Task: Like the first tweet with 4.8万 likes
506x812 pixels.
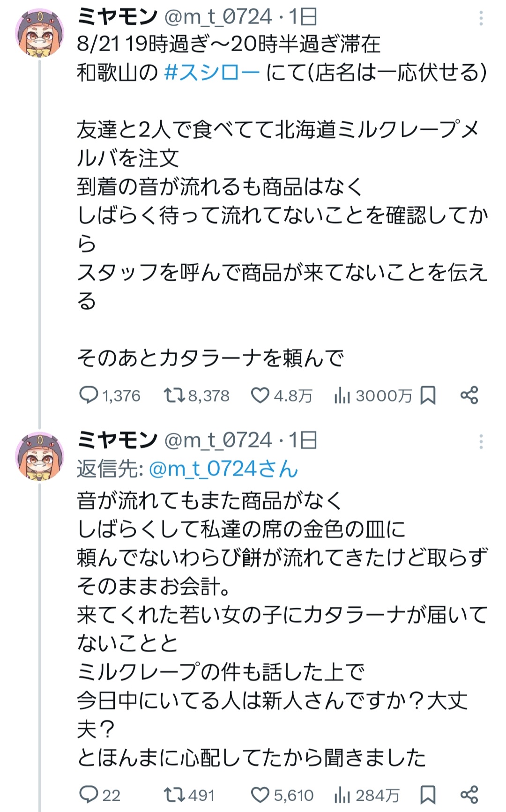Action: pyautogui.click(x=260, y=395)
